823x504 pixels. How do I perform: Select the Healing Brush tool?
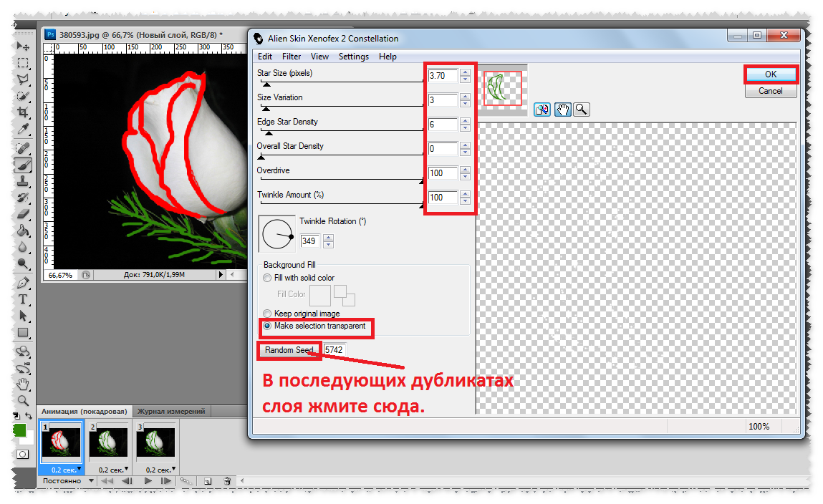click(23, 148)
